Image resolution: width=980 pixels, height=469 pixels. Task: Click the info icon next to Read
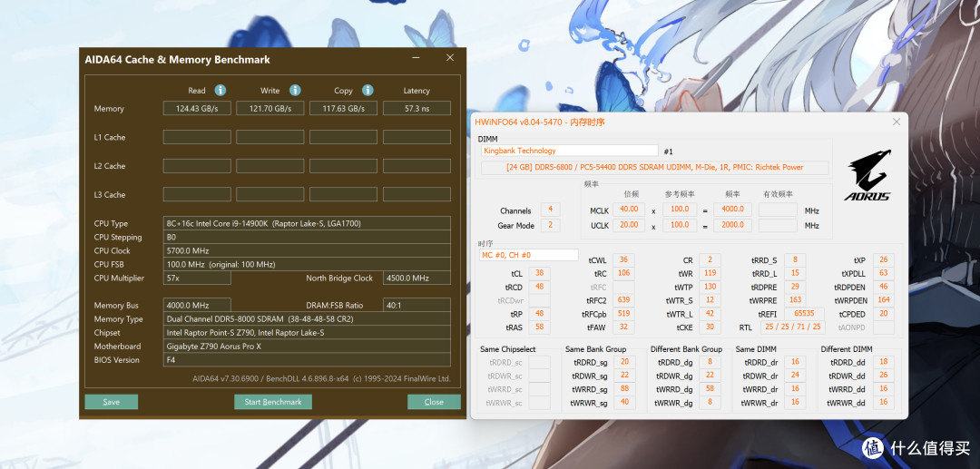220,90
